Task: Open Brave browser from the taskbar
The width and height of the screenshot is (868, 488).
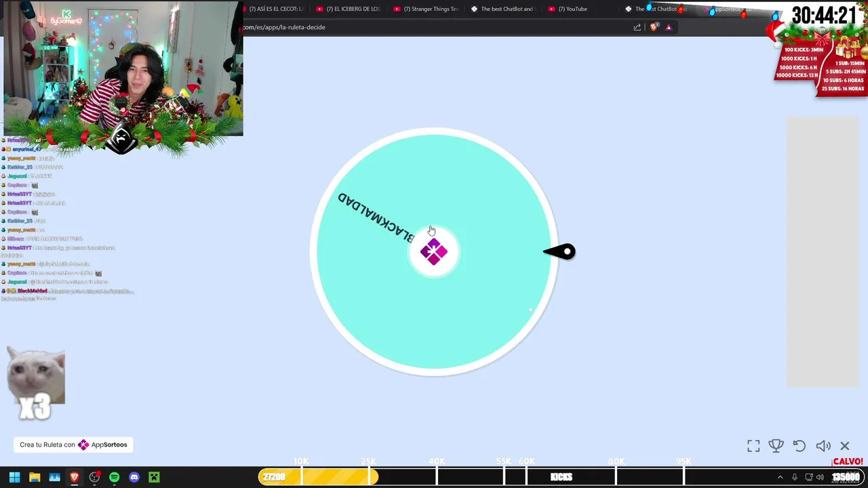Action: pos(75,477)
